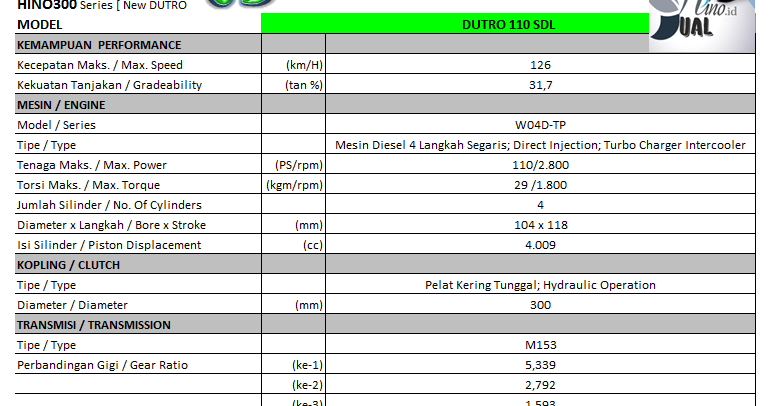This screenshot has height=406, width=773.
Task: Select the max speed value 126
Action: coord(540,65)
